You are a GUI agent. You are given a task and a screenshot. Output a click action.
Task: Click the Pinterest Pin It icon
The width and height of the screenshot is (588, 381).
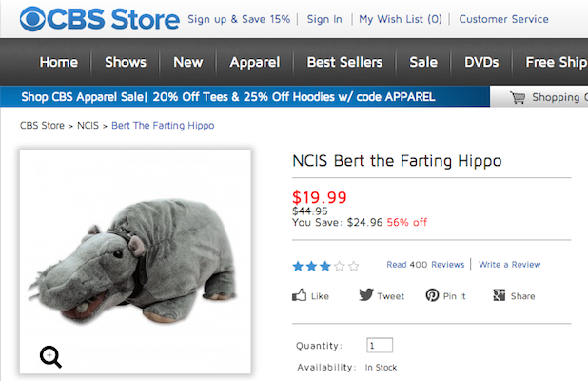coord(433,295)
